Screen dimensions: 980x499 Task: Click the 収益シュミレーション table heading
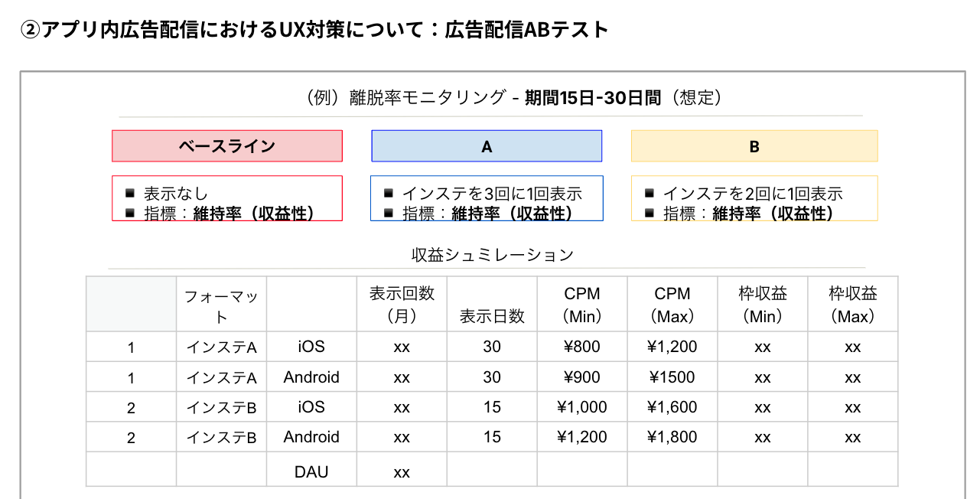click(x=492, y=255)
